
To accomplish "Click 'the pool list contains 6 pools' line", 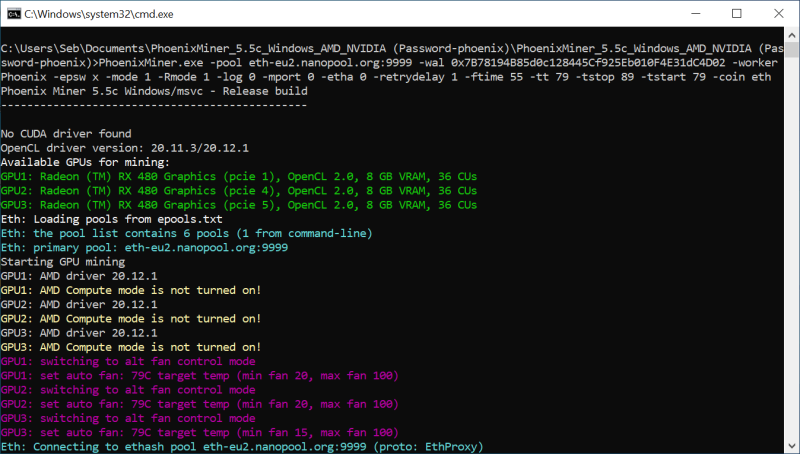I will click(187, 234).
